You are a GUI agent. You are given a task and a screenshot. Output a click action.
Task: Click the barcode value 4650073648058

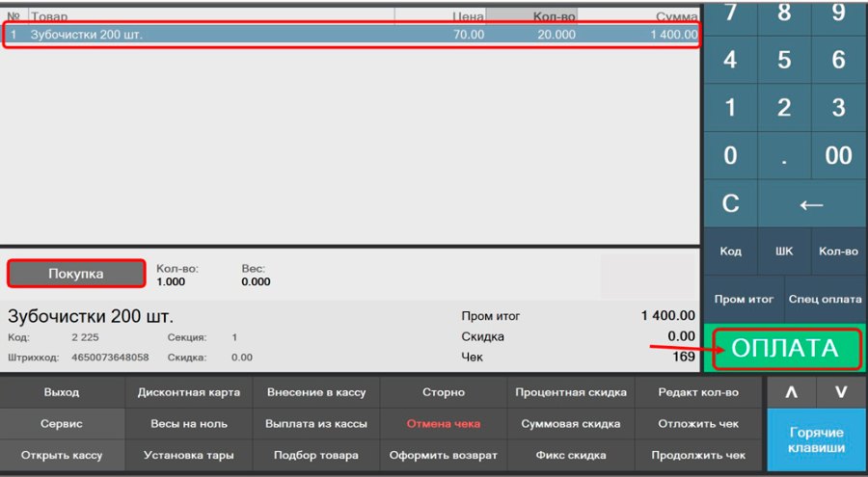coord(110,358)
